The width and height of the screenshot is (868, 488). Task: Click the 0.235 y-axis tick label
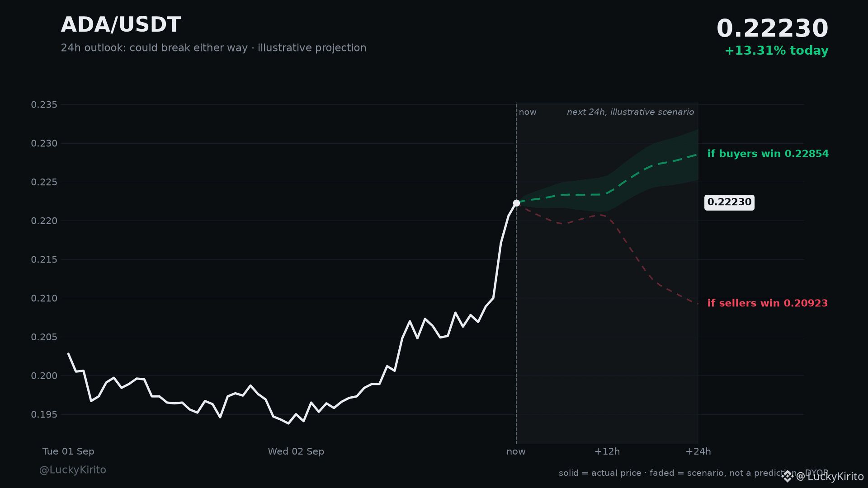tap(44, 105)
